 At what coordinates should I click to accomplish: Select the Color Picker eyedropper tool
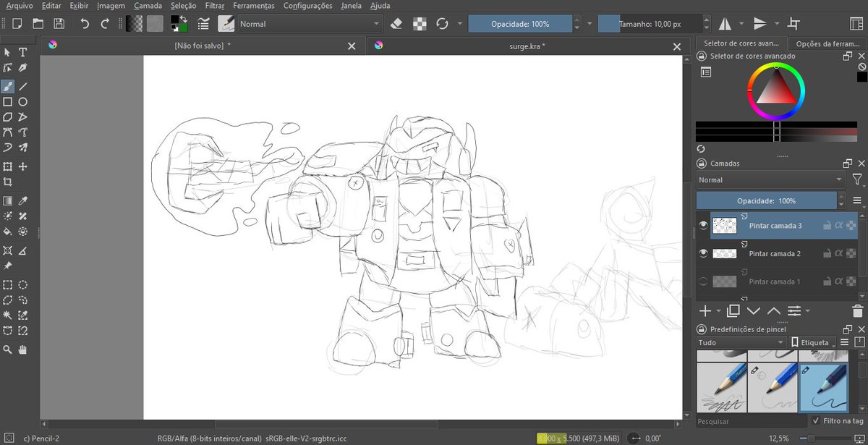23,200
